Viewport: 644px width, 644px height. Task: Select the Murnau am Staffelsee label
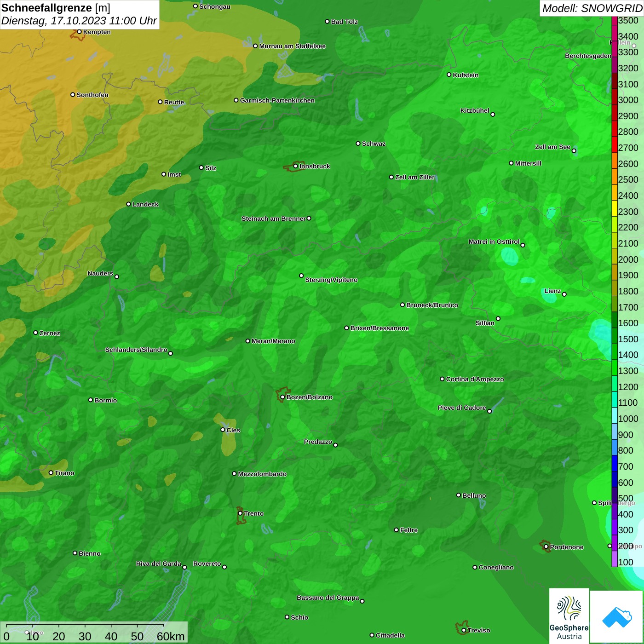293,46
